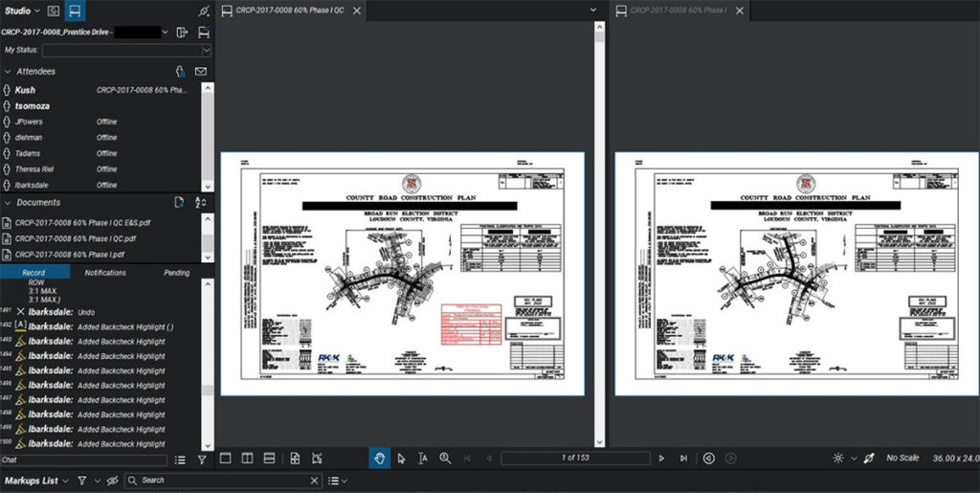This screenshot has width=980, height=493.
Task: Click the fit page icon in bottom toolbar
Action: pyautogui.click(x=295, y=458)
